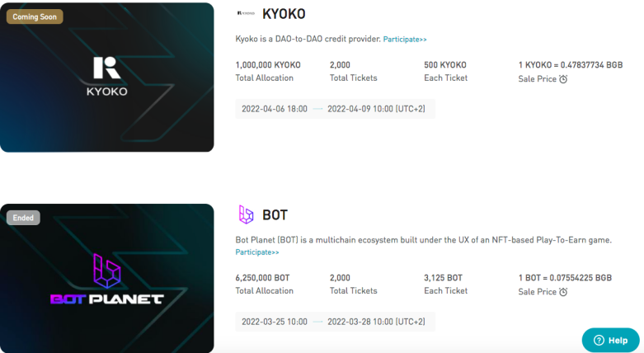Click the KYOKO project title
644x353 pixels.
[284, 14]
